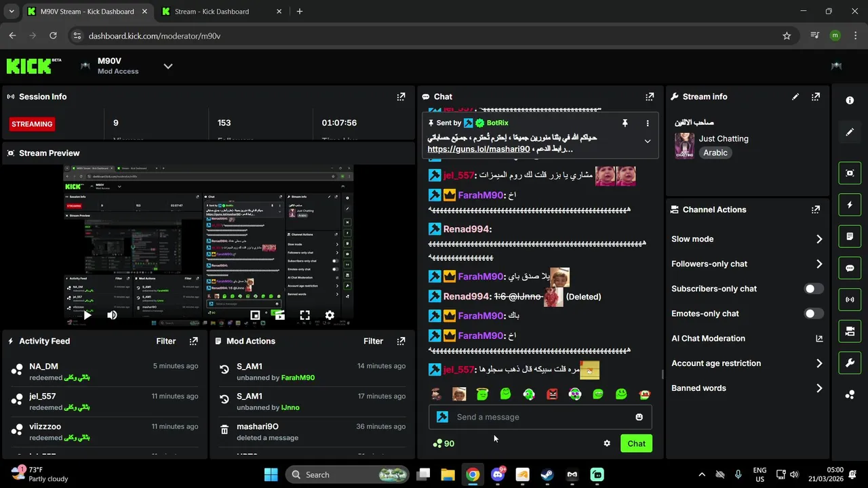
Task: Open emoji picker in message box
Action: pos(639,417)
